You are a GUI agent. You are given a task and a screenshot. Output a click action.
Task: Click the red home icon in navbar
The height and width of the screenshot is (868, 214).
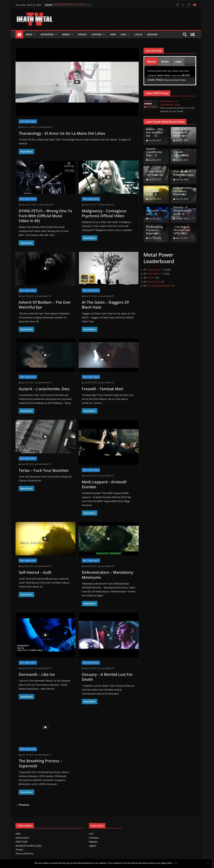pos(19,34)
